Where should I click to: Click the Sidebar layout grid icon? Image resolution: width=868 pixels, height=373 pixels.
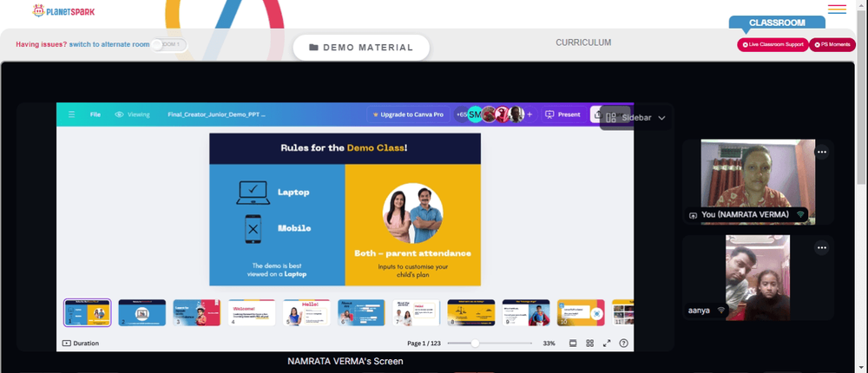point(611,118)
